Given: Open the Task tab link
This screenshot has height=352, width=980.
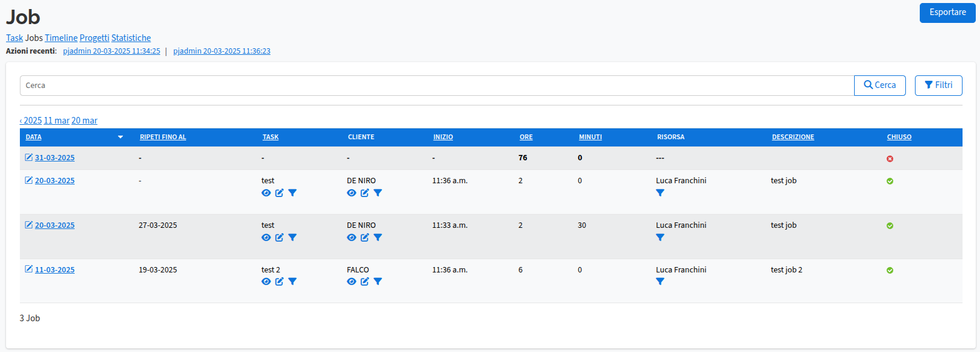Looking at the screenshot, I should point(14,38).
